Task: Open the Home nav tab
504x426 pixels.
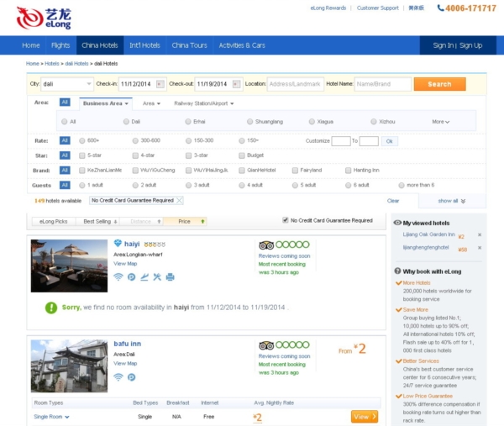Action: [31, 45]
